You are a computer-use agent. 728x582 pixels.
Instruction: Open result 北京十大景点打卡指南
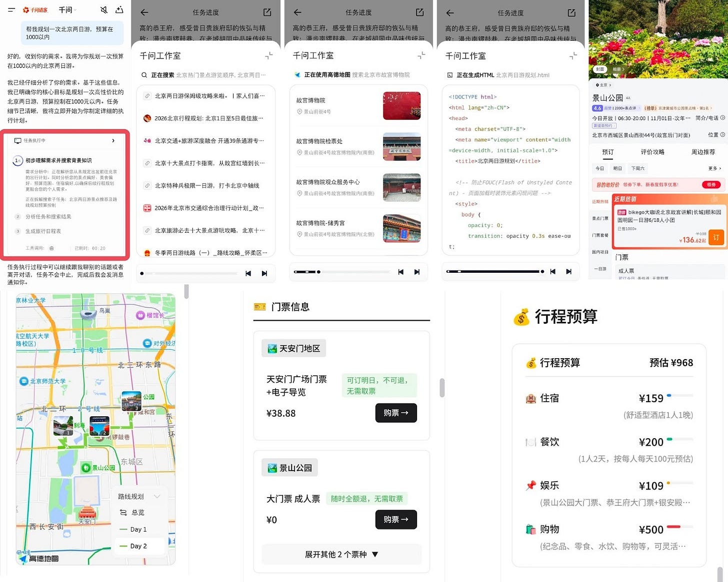[x=206, y=163]
